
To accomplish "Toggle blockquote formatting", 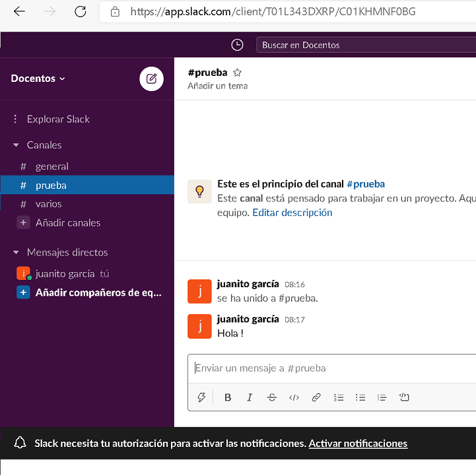I will tap(382, 397).
